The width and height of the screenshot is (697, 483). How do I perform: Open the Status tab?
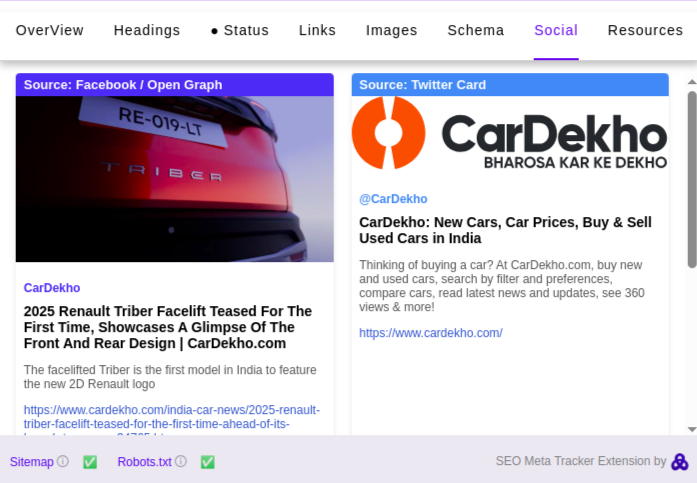(x=240, y=30)
